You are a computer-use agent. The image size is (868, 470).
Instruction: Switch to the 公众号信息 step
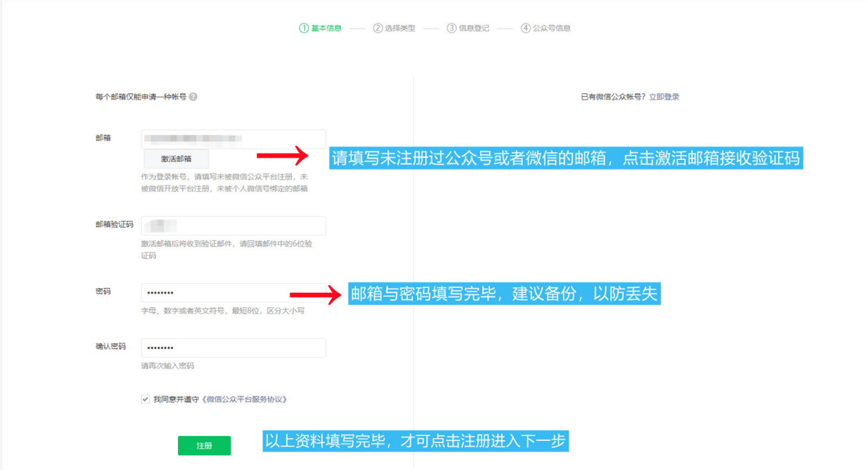click(x=546, y=28)
